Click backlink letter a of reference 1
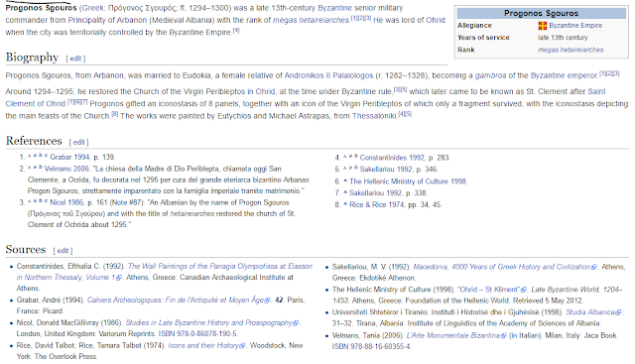 pos(35,156)
